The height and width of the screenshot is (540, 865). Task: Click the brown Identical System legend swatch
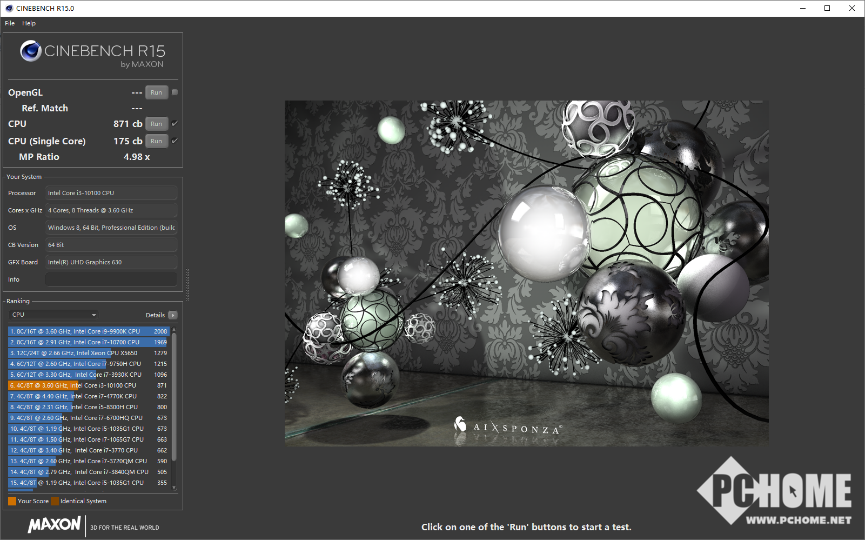[55, 501]
